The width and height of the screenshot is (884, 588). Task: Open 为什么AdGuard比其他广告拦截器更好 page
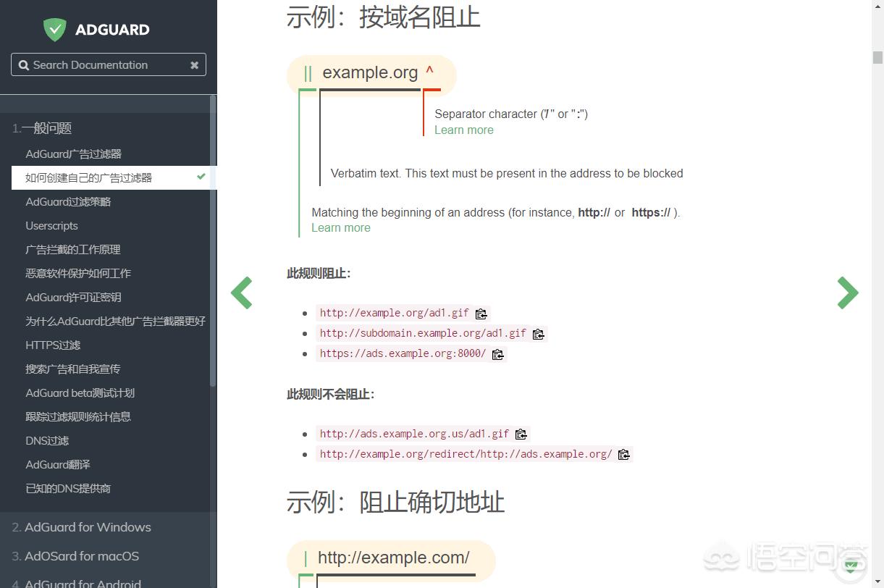click(116, 321)
